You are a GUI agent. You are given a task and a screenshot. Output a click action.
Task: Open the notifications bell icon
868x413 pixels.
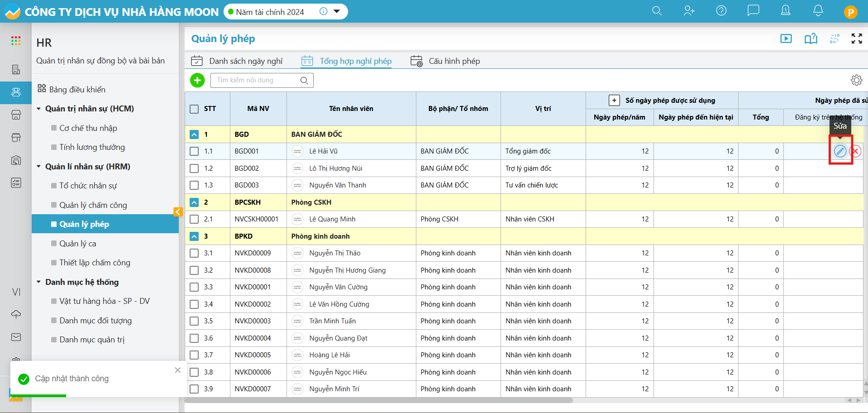click(x=818, y=11)
